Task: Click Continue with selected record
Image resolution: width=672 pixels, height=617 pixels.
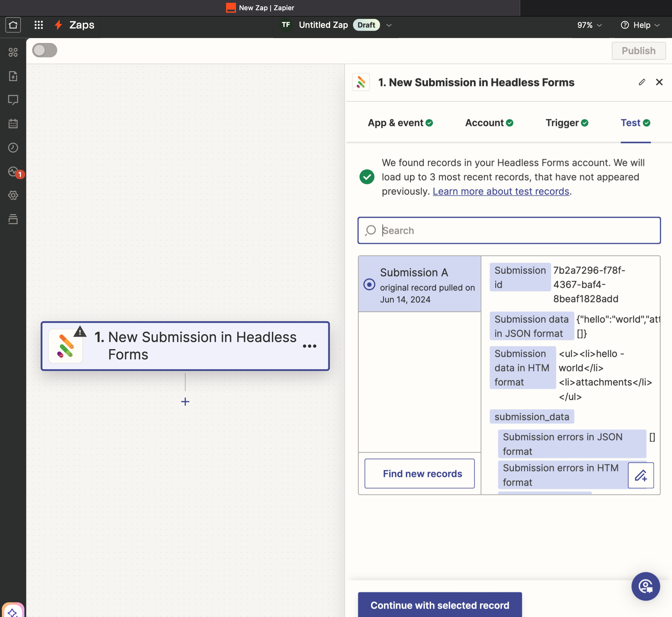Action: click(440, 605)
